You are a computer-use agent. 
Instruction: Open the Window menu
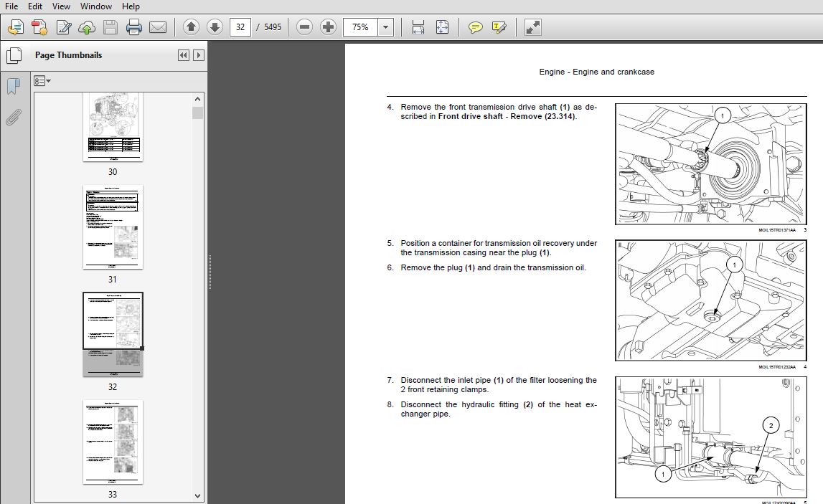click(95, 6)
